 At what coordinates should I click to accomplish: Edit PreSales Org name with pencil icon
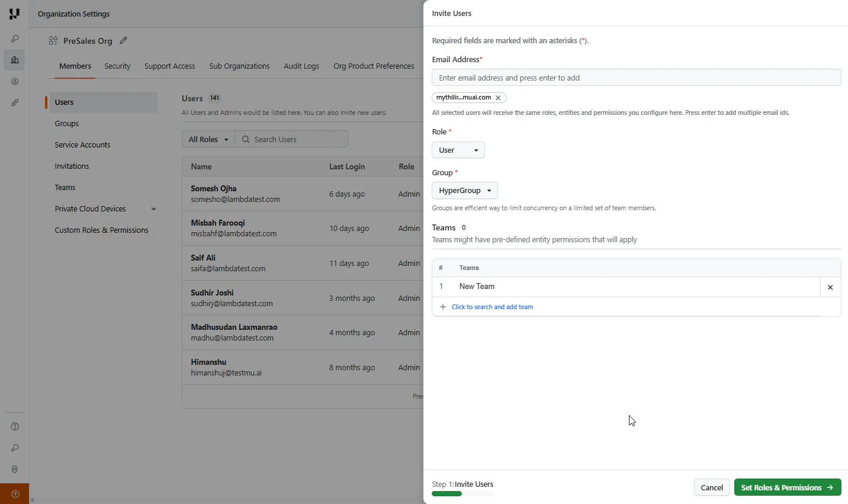(123, 41)
